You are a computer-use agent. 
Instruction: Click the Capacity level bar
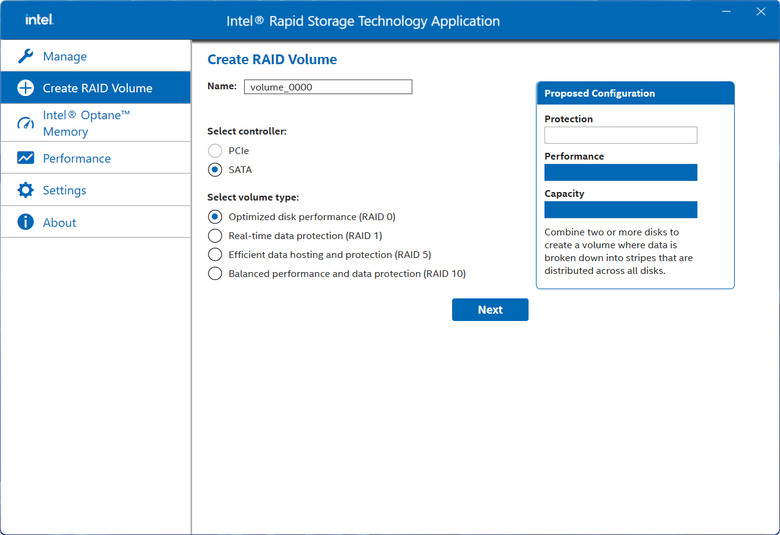click(620, 210)
